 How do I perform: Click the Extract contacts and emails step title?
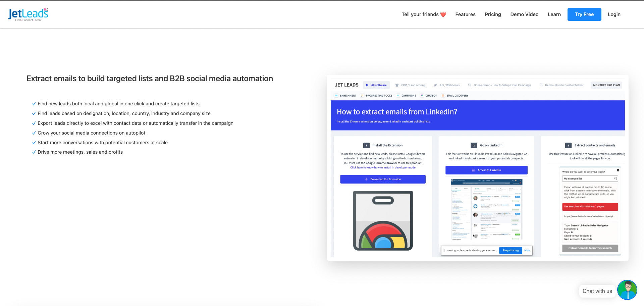pos(595,145)
